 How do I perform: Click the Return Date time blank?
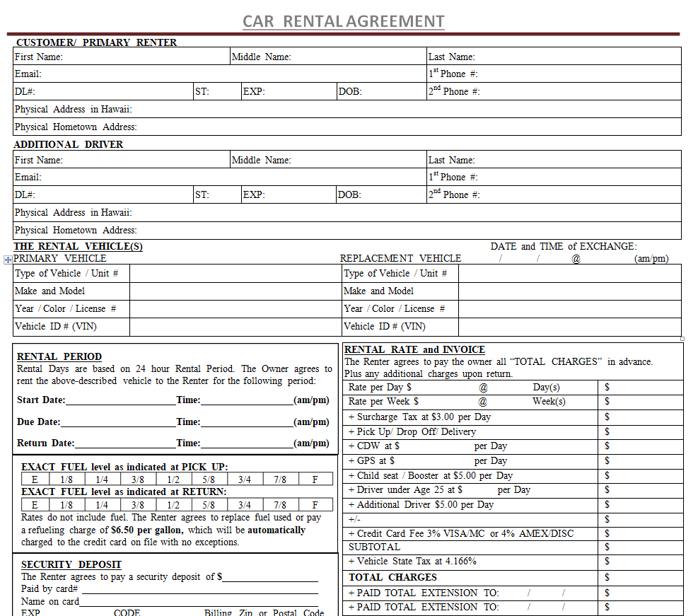247,443
